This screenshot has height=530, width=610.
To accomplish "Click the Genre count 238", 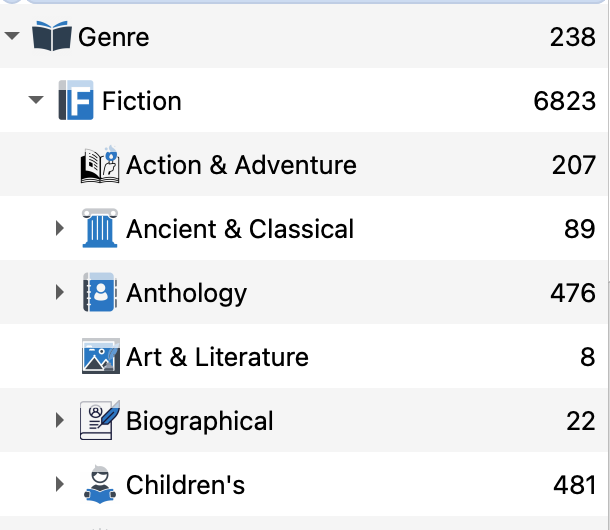I will click(572, 37).
